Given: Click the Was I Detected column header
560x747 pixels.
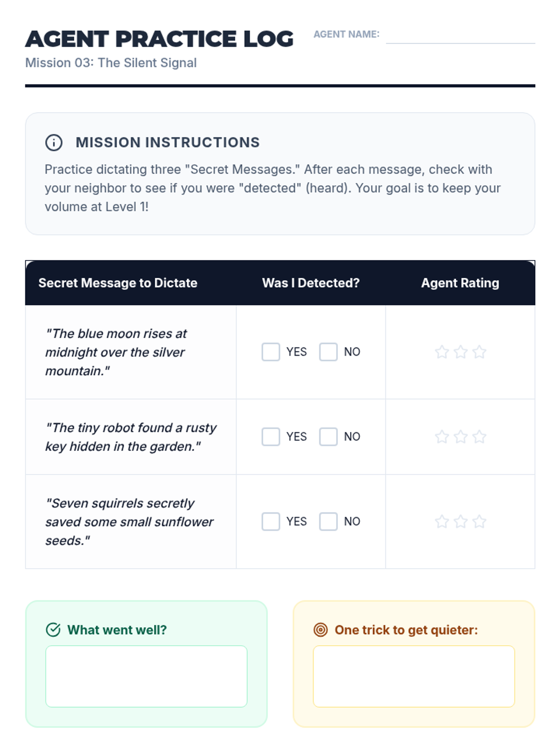Looking at the screenshot, I should (311, 283).
